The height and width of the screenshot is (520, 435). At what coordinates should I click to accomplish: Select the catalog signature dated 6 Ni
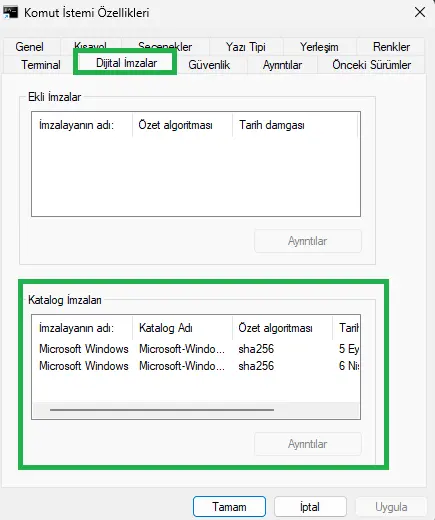[x=196, y=366]
